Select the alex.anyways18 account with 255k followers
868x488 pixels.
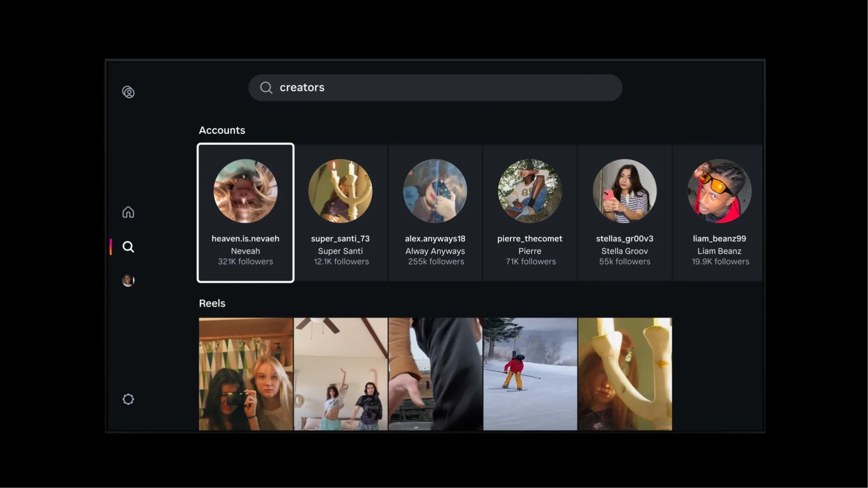pos(434,212)
